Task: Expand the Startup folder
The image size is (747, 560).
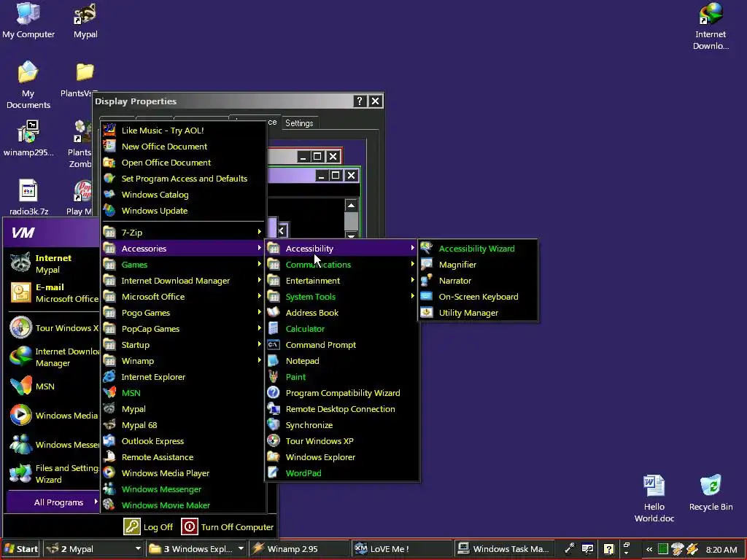Action: [183, 345]
